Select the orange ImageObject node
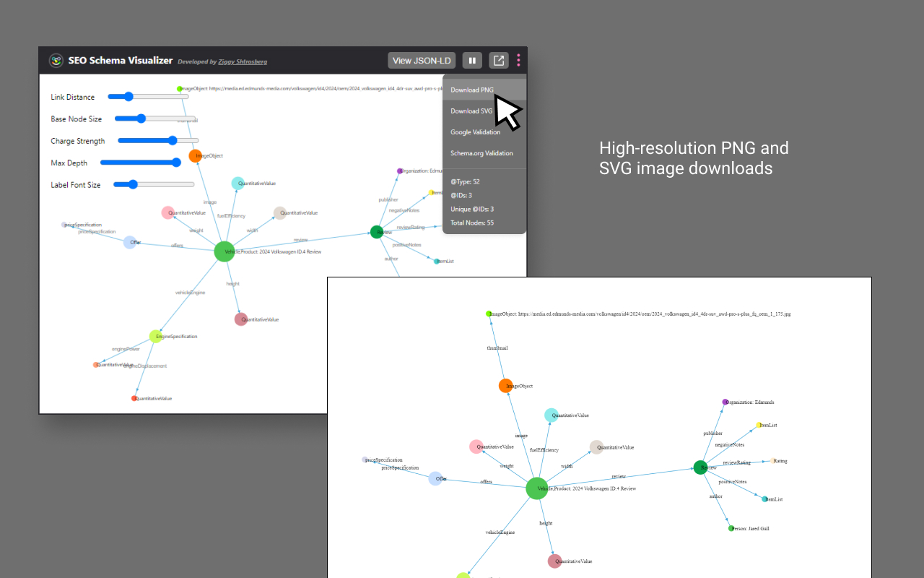This screenshot has height=578, width=924. tap(193, 155)
